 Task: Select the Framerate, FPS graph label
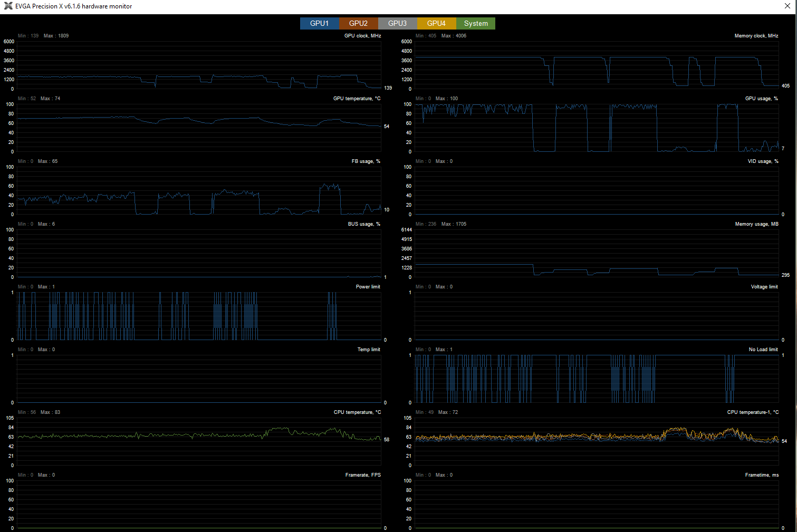pos(363,475)
